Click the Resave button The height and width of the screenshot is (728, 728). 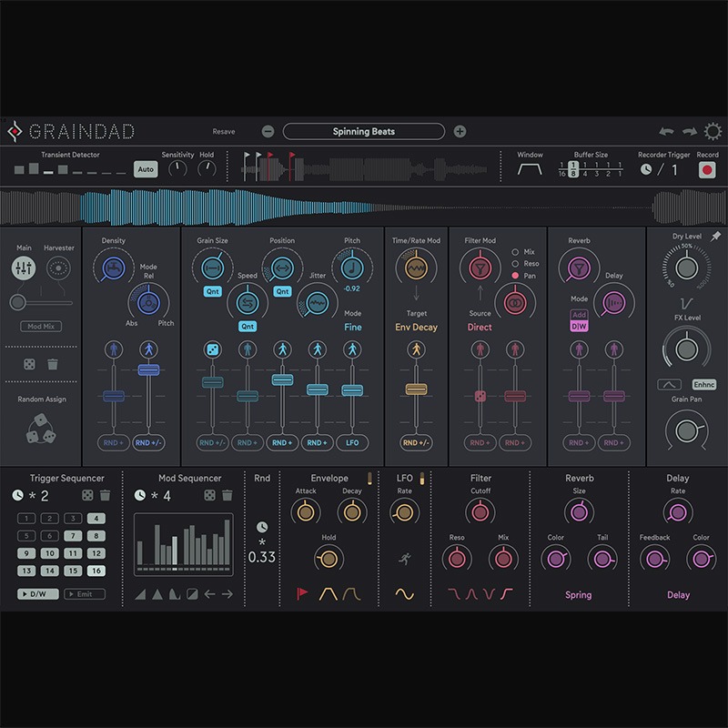tap(224, 131)
